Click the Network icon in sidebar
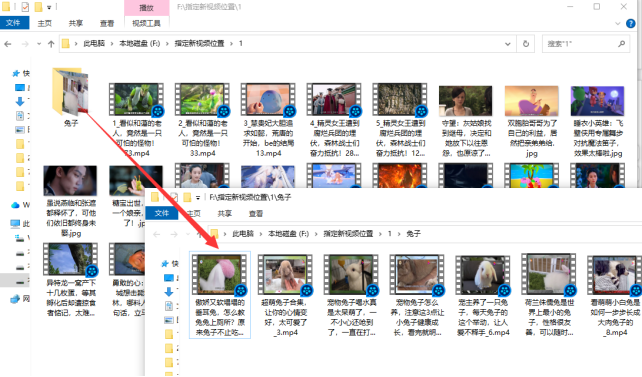 click(15, 299)
